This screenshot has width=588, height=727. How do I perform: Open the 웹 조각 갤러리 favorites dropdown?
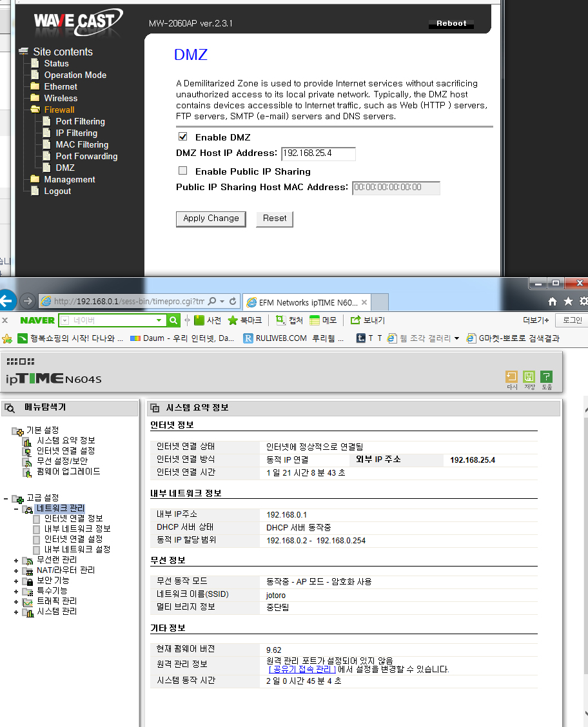tap(456, 338)
